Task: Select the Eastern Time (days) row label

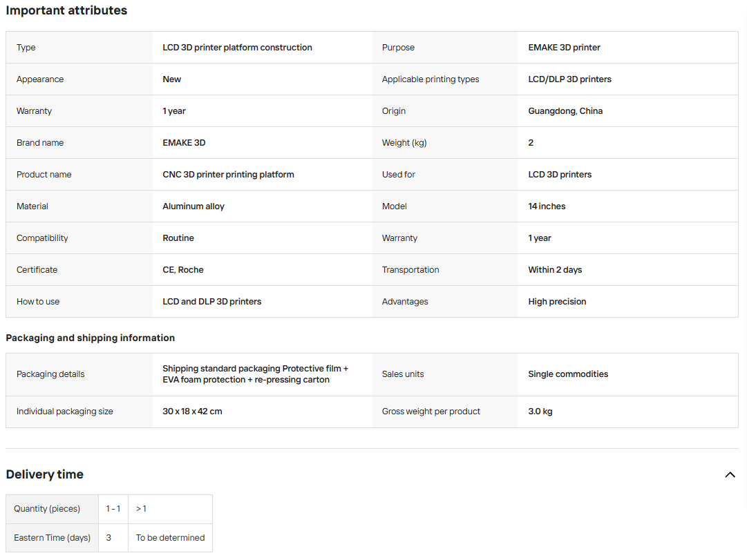Action: click(52, 538)
